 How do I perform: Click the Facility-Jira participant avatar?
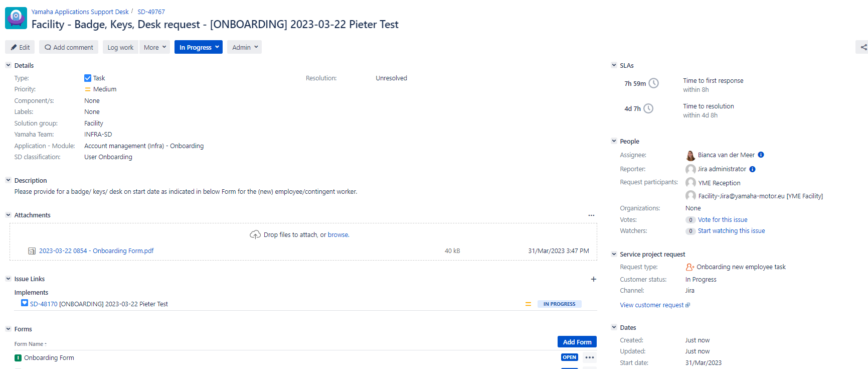tap(690, 195)
